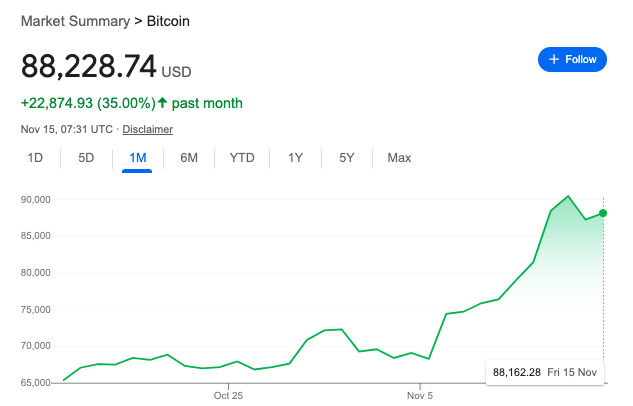Click the 88,228.74 price value
The image size is (633, 406).
[x=89, y=66]
